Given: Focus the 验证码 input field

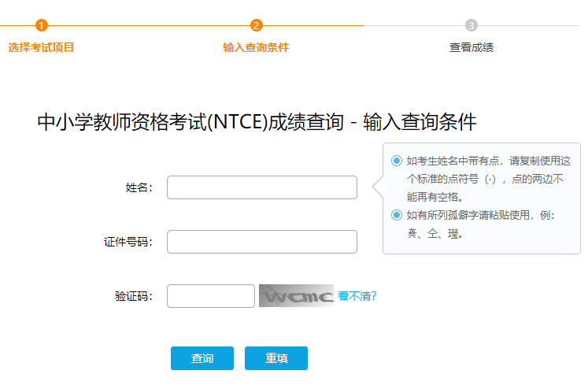Looking at the screenshot, I should (211, 296).
